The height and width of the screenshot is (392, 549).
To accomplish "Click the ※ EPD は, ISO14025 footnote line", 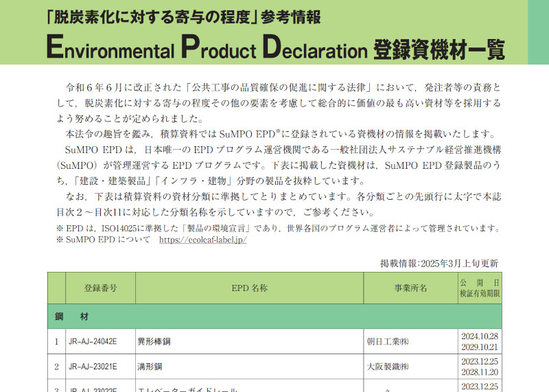I will [x=279, y=229].
